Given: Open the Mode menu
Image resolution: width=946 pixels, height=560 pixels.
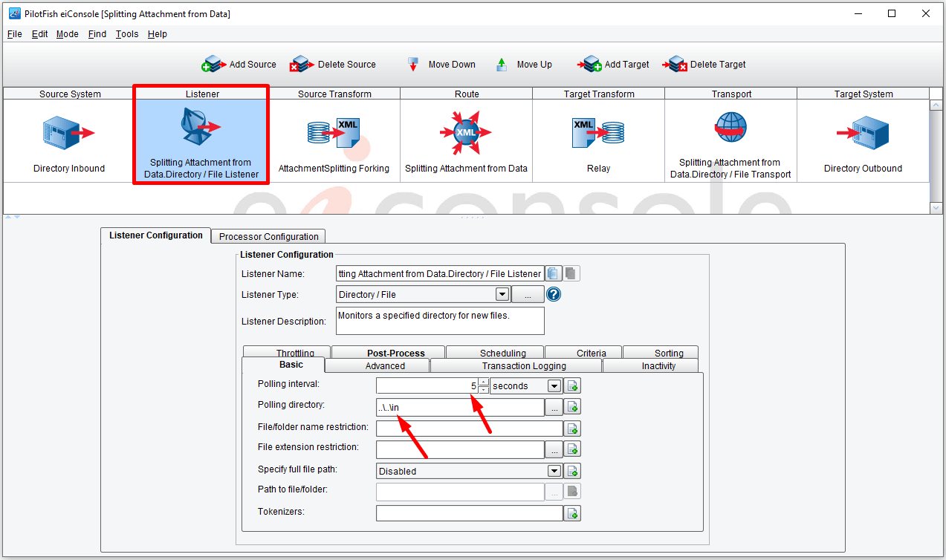Looking at the screenshot, I should click(x=68, y=34).
